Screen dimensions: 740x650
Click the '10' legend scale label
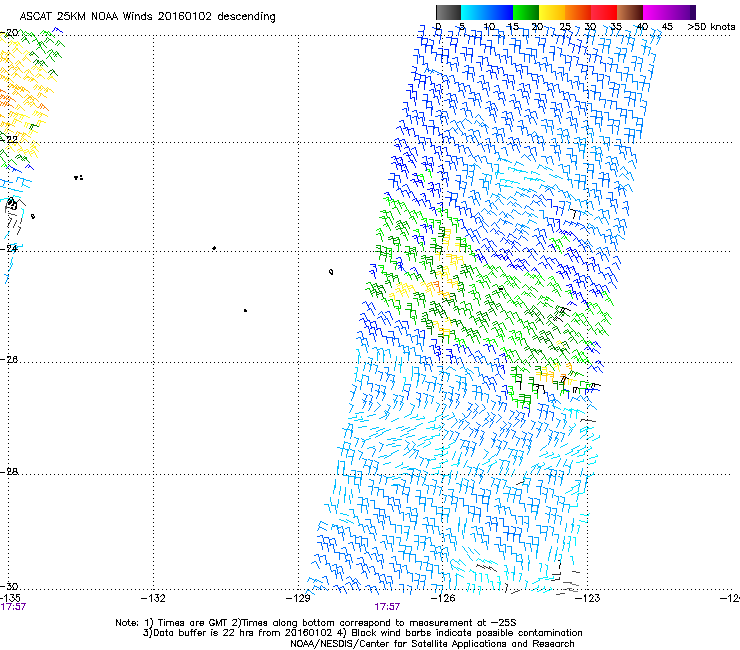click(489, 26)
